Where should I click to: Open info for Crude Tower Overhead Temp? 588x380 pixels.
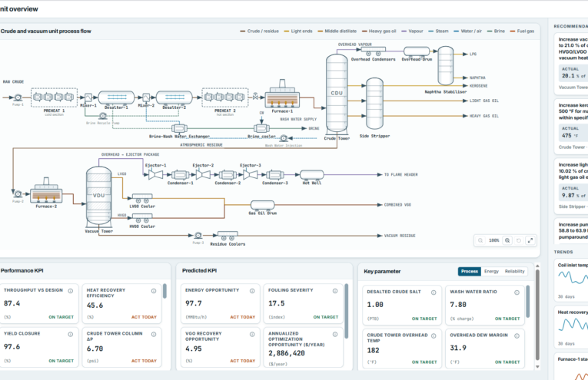[434, 335]
